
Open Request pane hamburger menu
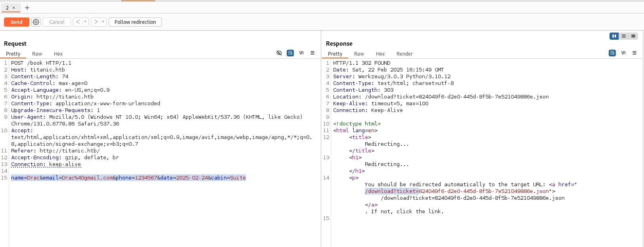312,53
